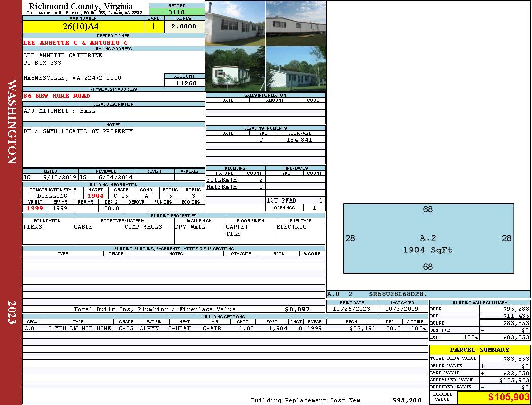Open the photo of home with gabled front
Screen dimensions: 532x405
click(296, 69)
